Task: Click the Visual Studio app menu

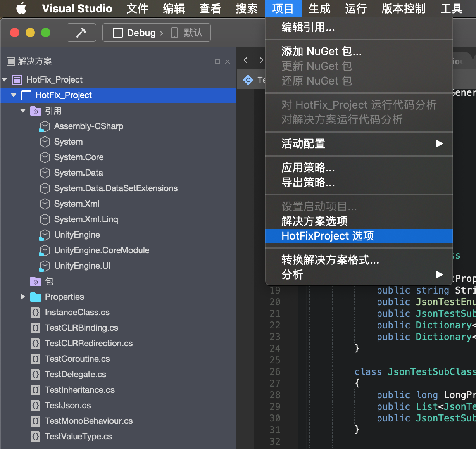Action: click(77, 8)
